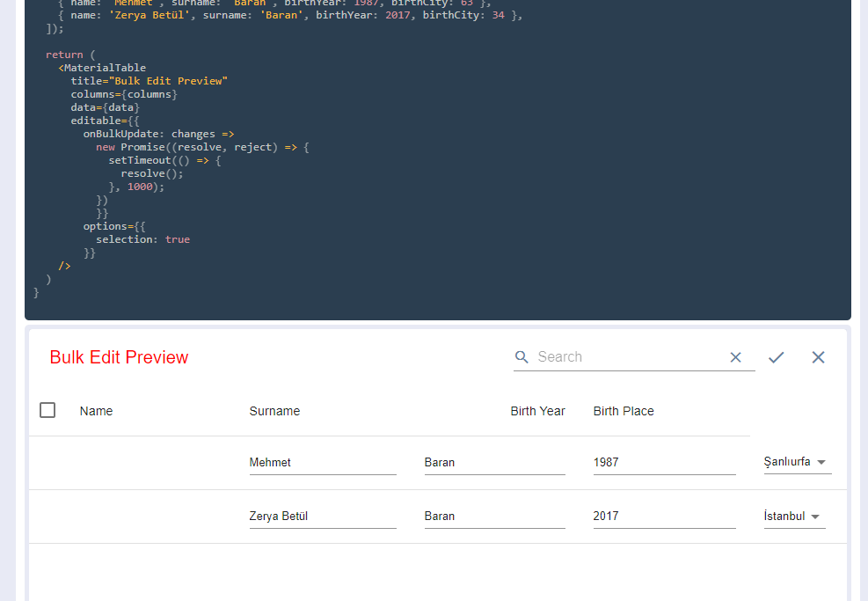Click the Bulk Edit Preview title

pos(119,357)
